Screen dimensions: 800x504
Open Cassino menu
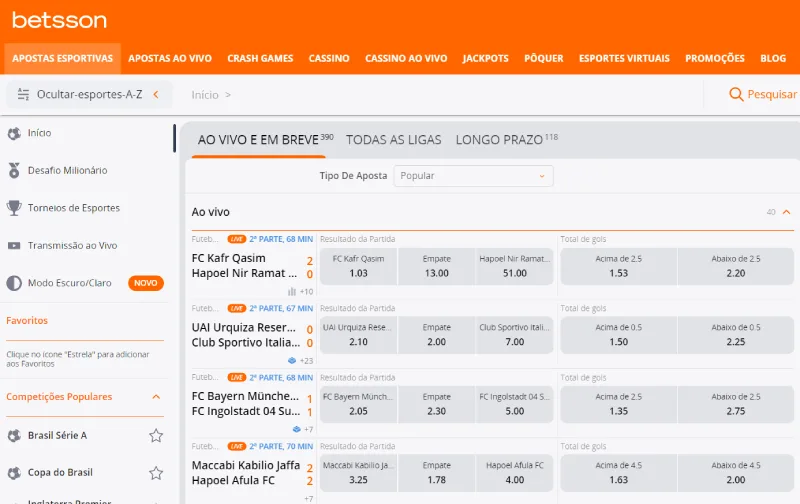[329, 59]
